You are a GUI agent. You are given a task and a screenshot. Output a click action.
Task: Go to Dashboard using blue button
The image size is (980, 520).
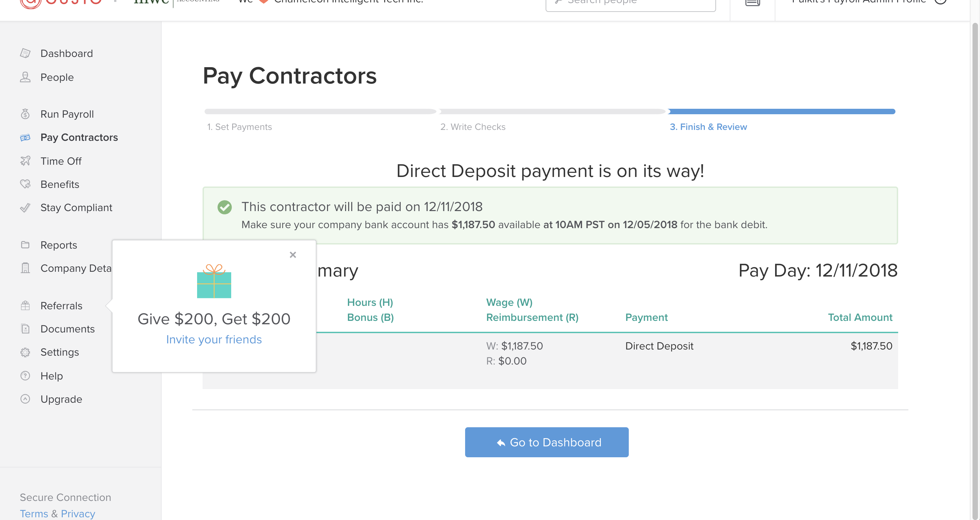pyautogui.click(x=547, y=442)
